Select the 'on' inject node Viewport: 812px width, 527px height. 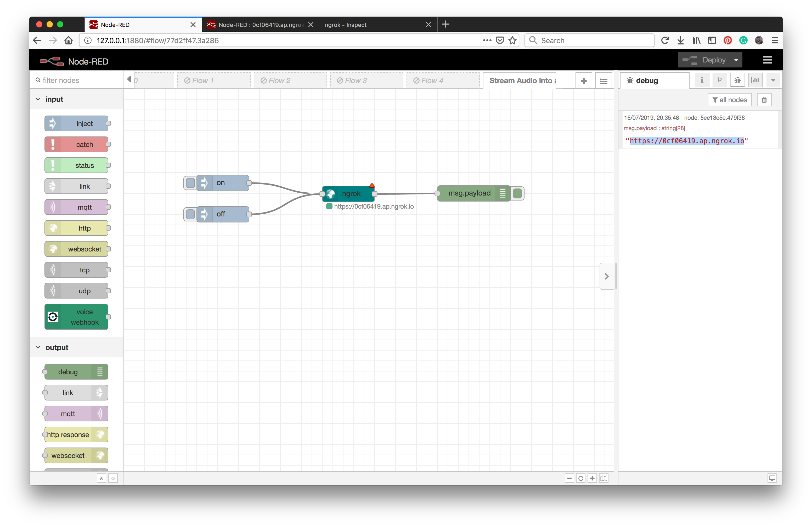pos(223,183)
